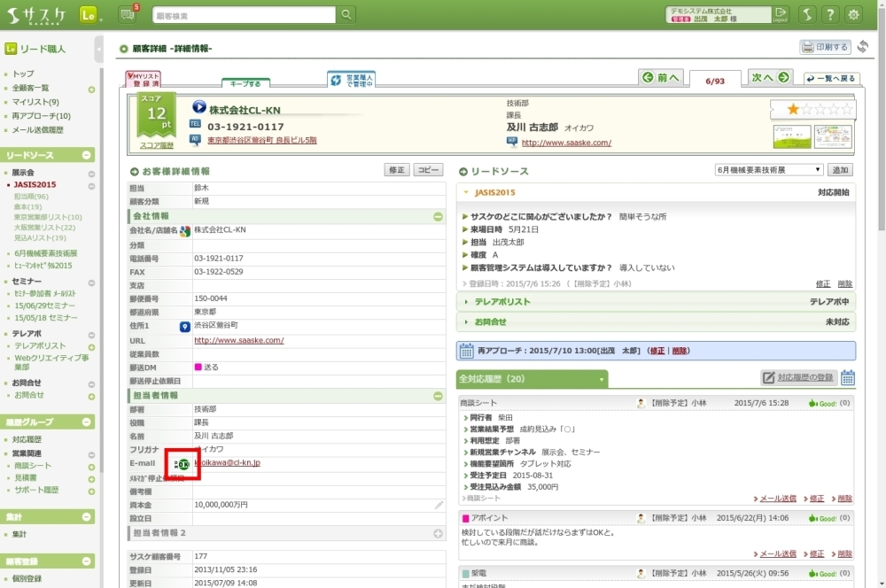Select マイリスト(9) in the sidebar
This screenshot has width=886, height=588.
(35, 102)
